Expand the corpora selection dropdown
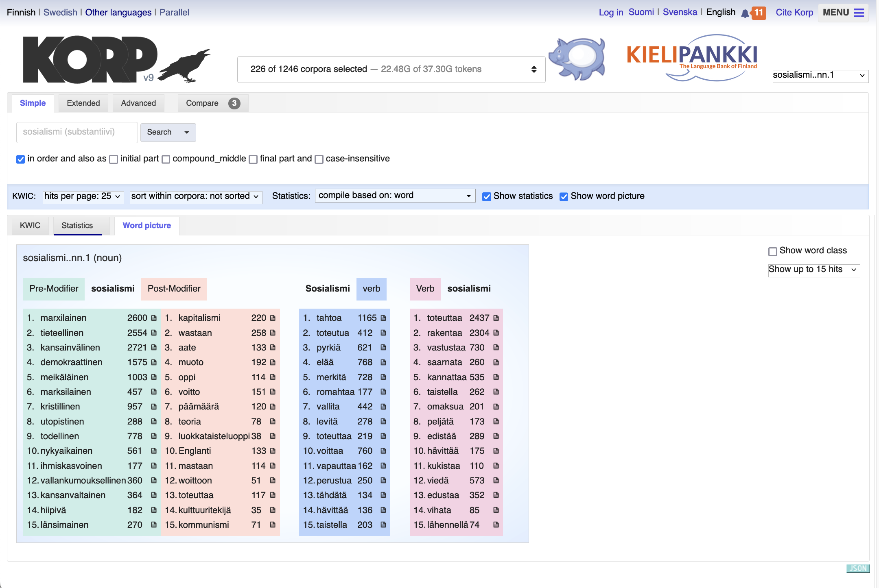Image resolution: width=879 pixels, height=588 pixels. pos(391,70)
